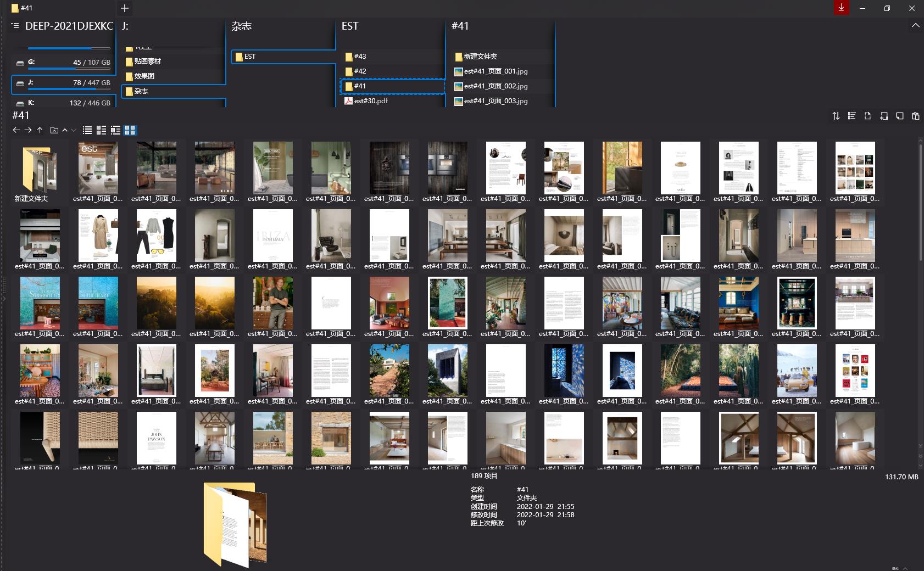Toggle the large thumbnails grid view

130,130
